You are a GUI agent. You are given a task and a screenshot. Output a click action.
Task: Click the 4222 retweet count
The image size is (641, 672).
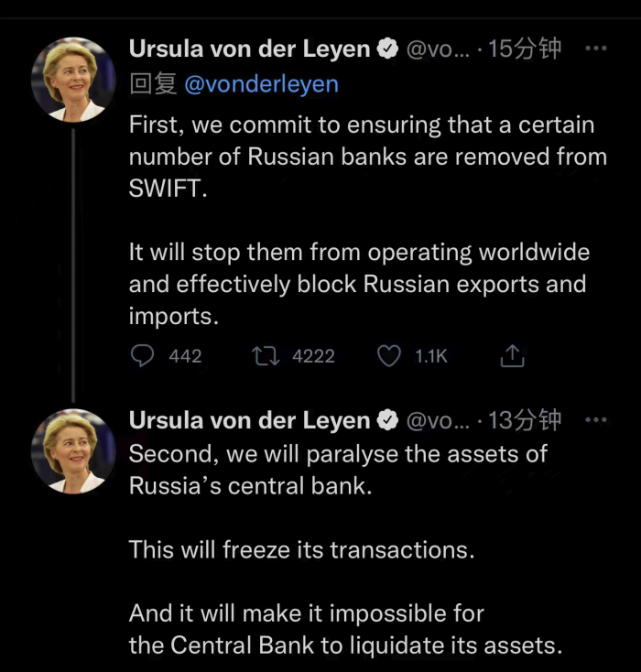[x=313, y=356]
